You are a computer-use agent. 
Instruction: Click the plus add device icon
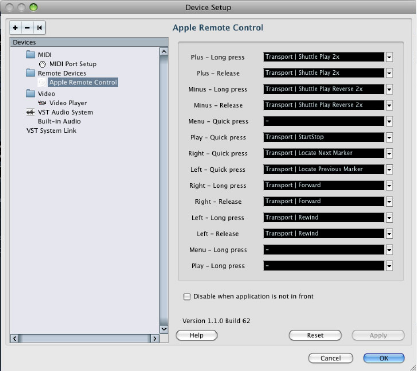click(x=15, y=28)
